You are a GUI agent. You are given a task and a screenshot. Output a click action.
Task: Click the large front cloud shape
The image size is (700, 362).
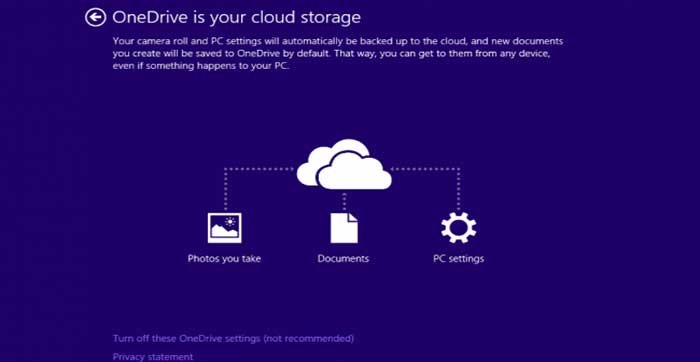click(x=354, y=172)
